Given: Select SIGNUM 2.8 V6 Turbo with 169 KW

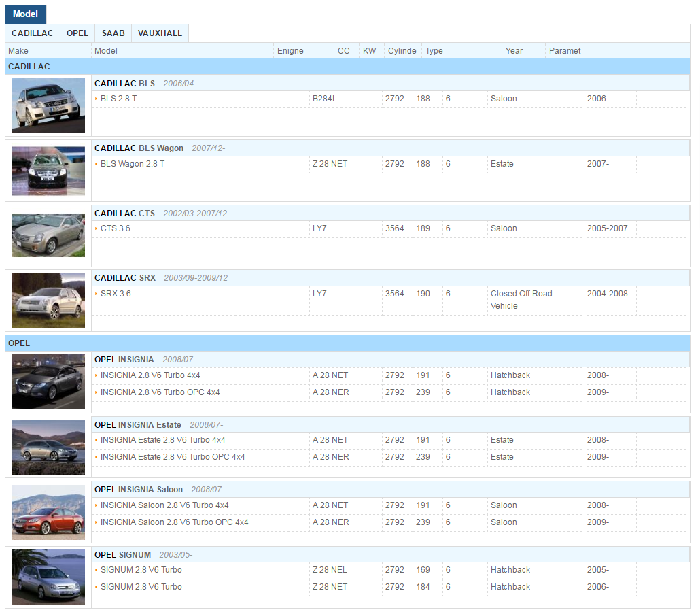Looking at the screenshot, I should pyautogui.click(x=141, y=571).
